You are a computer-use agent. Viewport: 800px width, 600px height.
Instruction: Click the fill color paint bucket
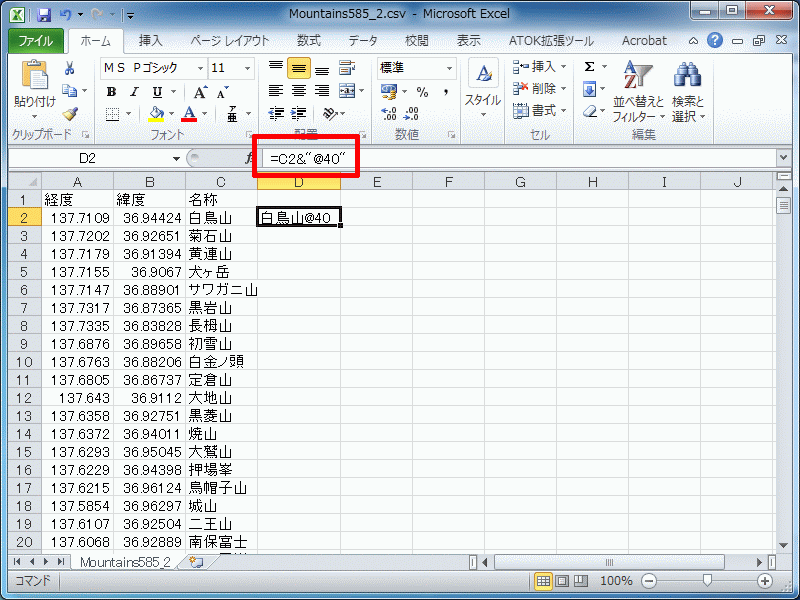point(156,114)
